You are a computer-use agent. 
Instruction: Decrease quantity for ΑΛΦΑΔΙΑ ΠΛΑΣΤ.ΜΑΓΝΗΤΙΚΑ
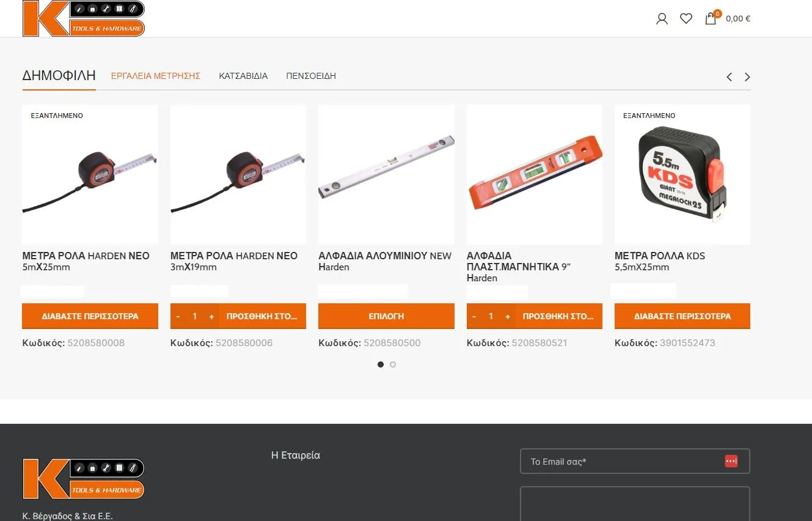point(474,316)
